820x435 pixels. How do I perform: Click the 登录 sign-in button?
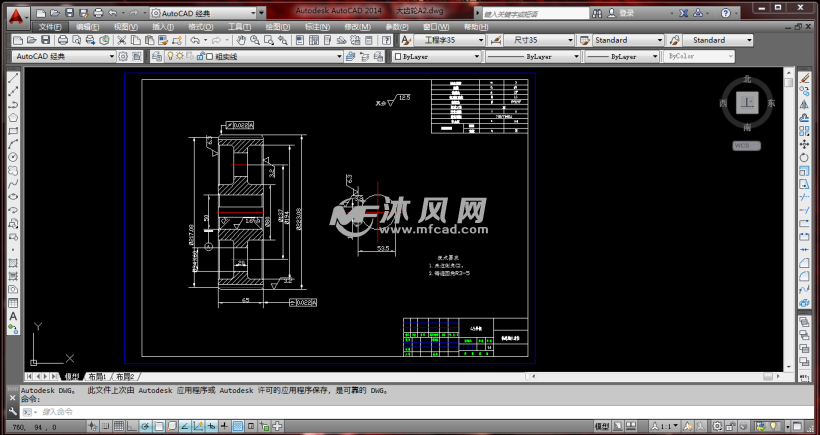(626, 13)
